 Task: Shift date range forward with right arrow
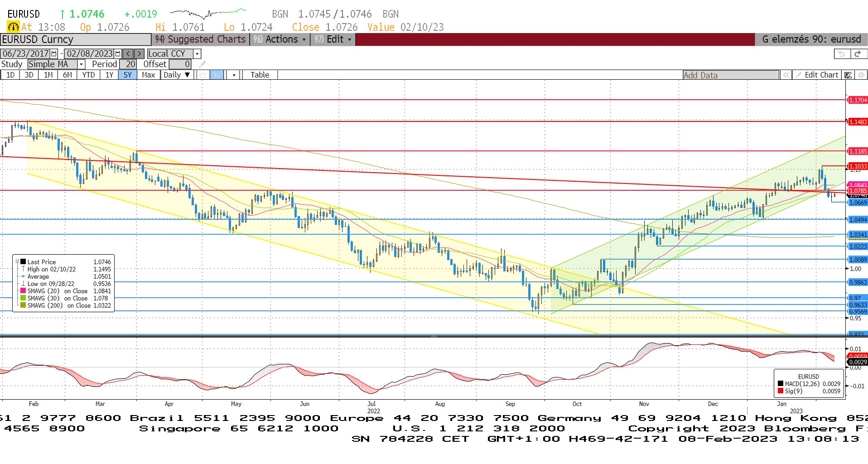coord(139,53)
